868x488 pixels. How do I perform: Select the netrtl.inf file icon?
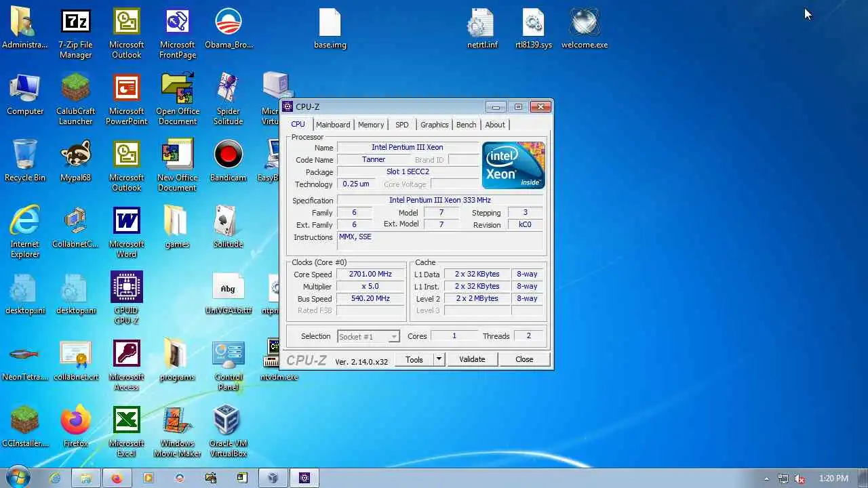(x=482, y=29)
